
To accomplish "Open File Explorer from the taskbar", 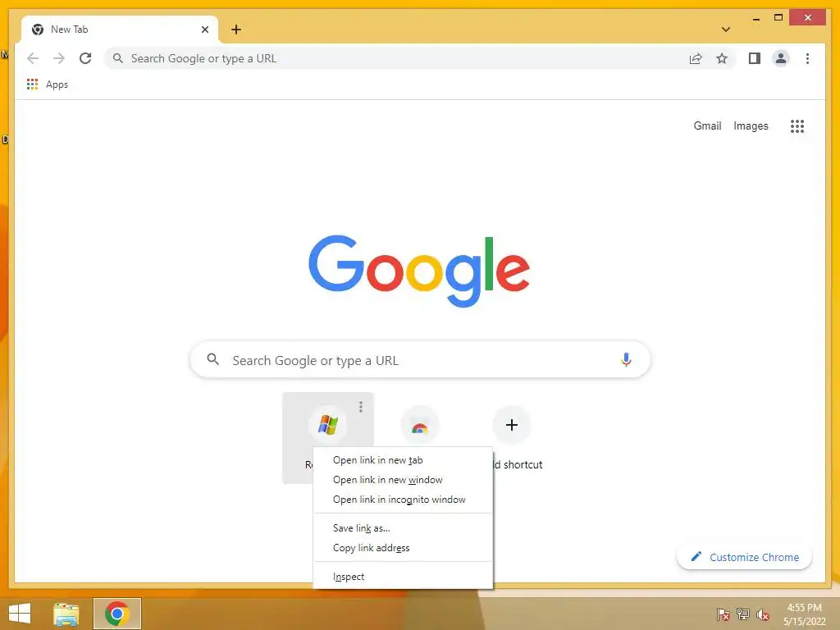I will click(66, 614).
